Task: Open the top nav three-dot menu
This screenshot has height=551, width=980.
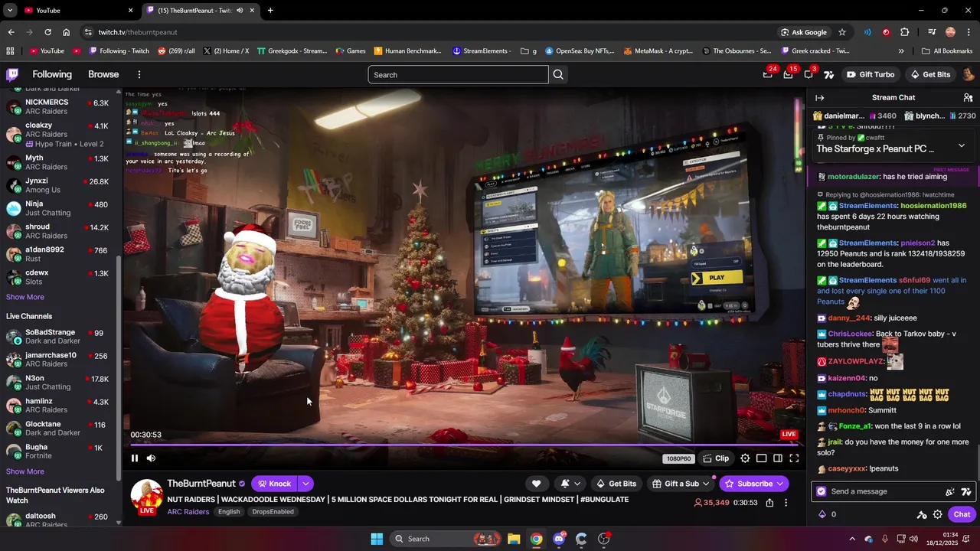Action: point(139,74)
